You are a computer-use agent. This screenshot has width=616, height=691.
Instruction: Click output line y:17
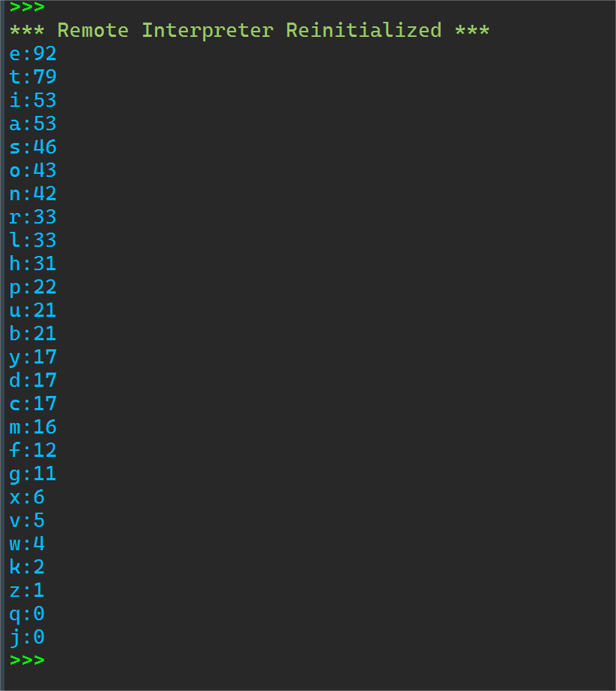click(x=33, y=358)
